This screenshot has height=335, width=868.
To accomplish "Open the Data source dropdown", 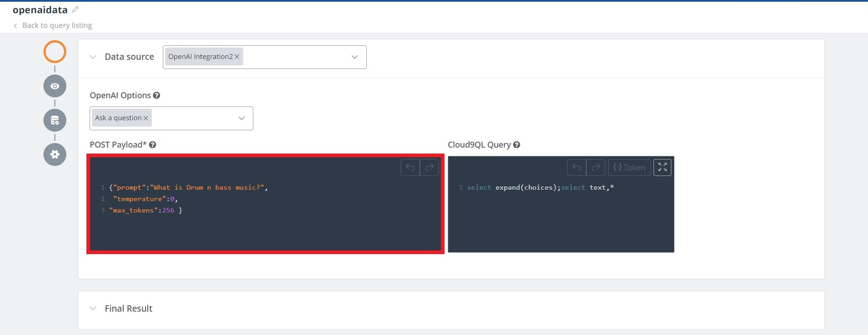I will tap(354, 57).
